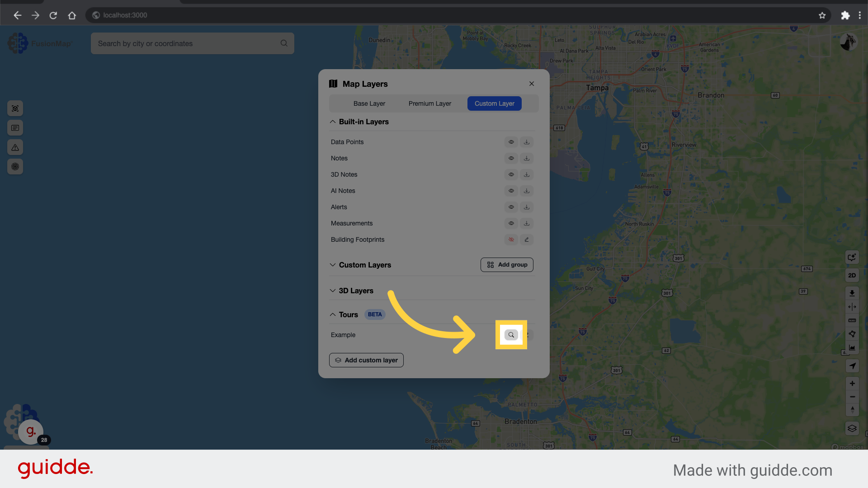Hide the AI Notes layer
The image size is (868, 488).
tap(511, 191)
